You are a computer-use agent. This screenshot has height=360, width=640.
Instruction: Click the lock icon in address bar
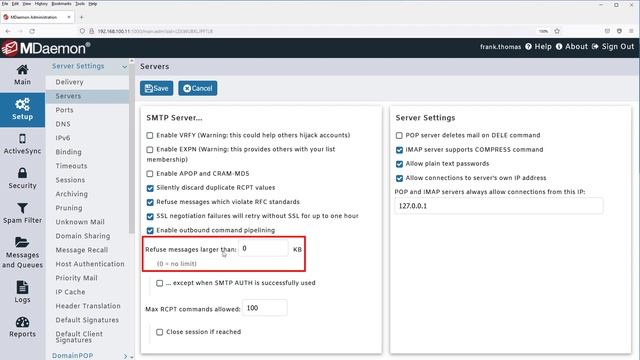pos(91,31)
